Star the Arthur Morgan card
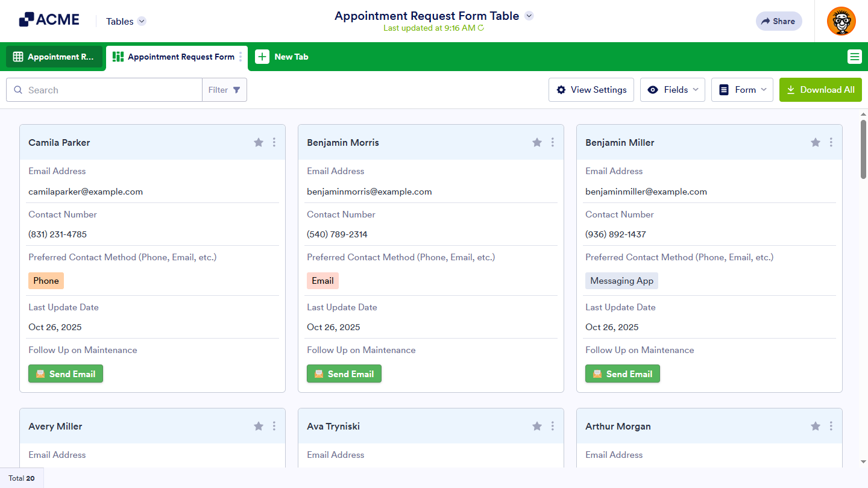 pos(816,426)
